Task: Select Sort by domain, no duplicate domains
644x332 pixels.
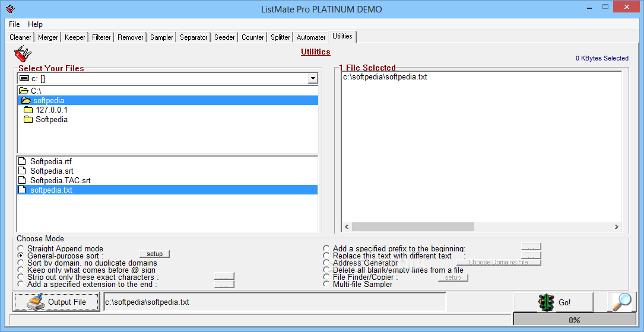Action: tap(21, 263)
